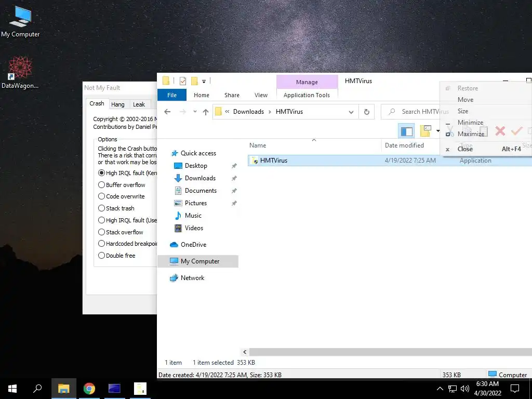Click the horizontal scrollbar track in Explorer

click(x=390, y=352)
